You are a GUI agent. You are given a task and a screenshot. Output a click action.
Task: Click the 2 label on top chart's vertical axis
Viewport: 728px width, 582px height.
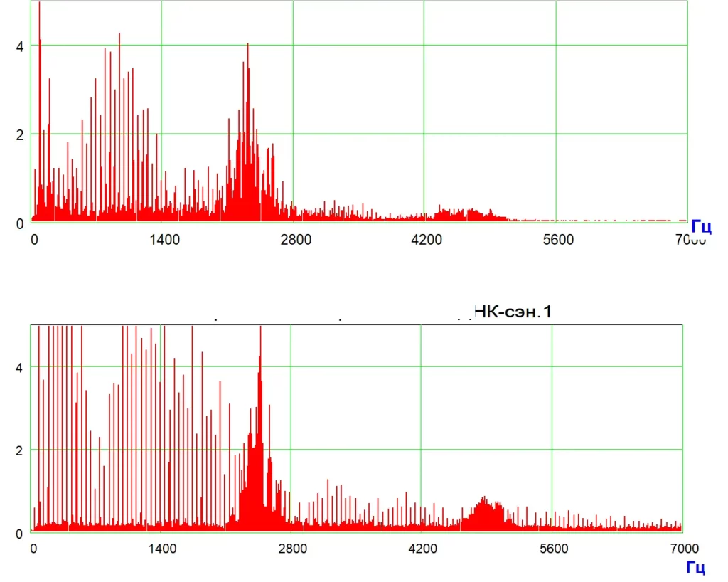tap(20, 134)
